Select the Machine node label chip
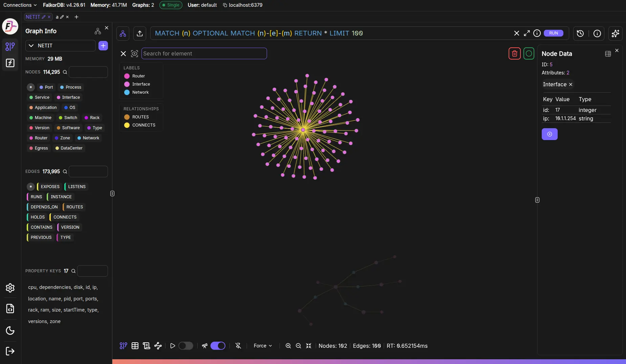Image resolution: width=626 pixels, height=364 pixels. pos(40,118)
